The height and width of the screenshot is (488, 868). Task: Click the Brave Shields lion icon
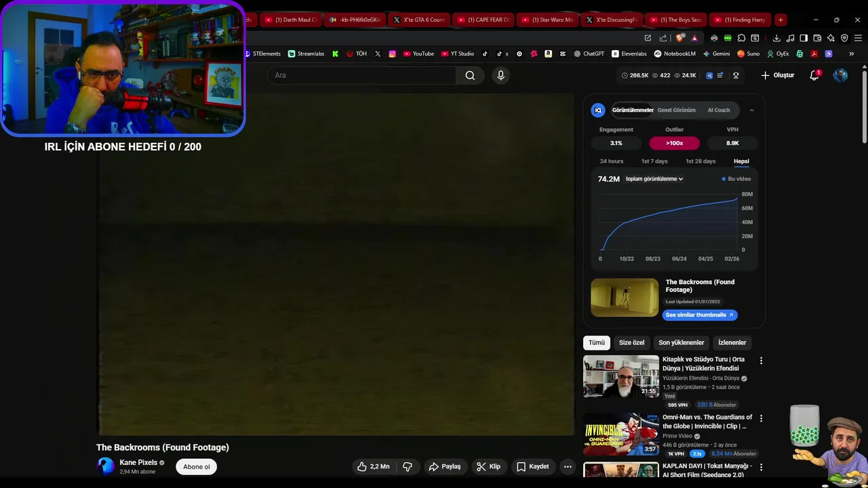(679, 38)
